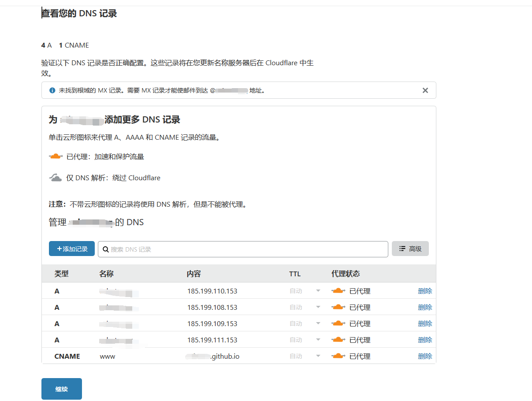The width and height of the screenshot is (532, 401).
Task: Delete the www CNAME record
Action: (x=425, y=356)
